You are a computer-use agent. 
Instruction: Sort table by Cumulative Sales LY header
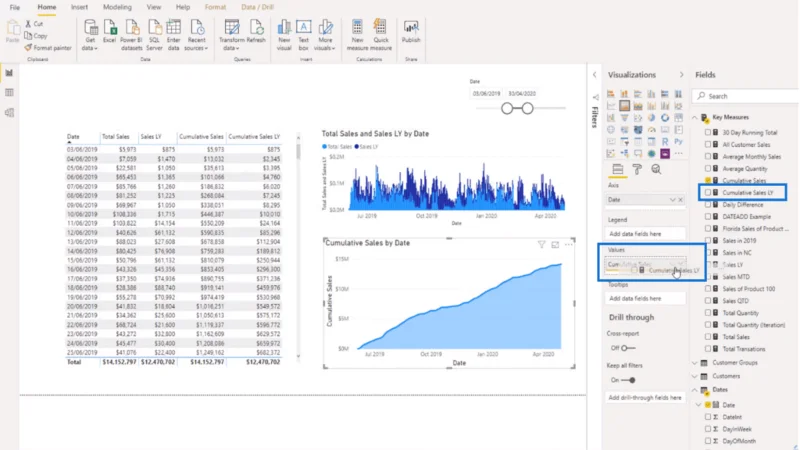coord(254,137)
